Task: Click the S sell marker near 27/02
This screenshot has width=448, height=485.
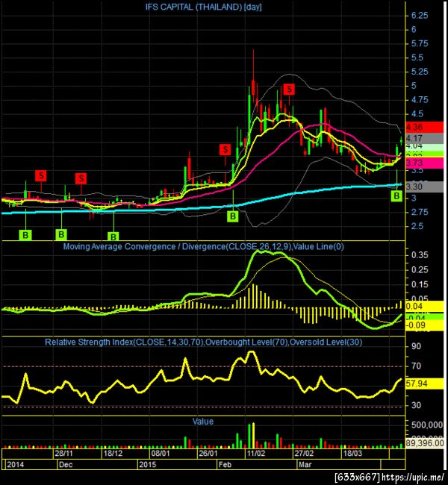Action: click(x=289, y=89)
